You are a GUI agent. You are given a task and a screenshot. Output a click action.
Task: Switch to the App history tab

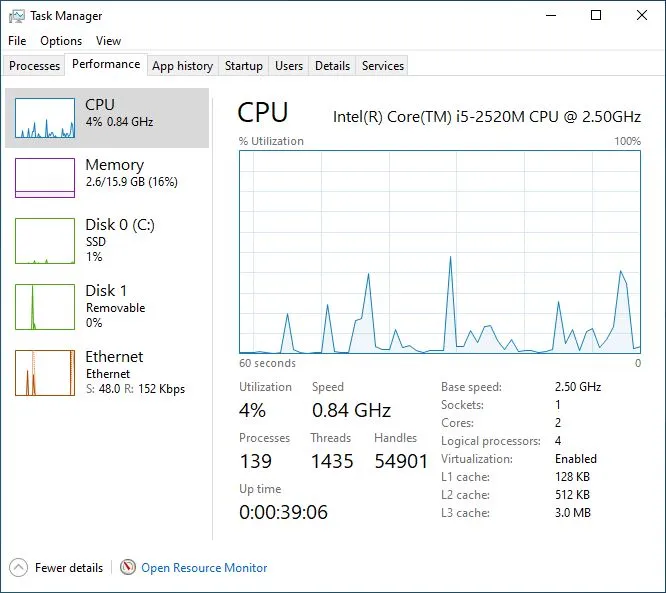pyautogui.click(x=183, y=66)
